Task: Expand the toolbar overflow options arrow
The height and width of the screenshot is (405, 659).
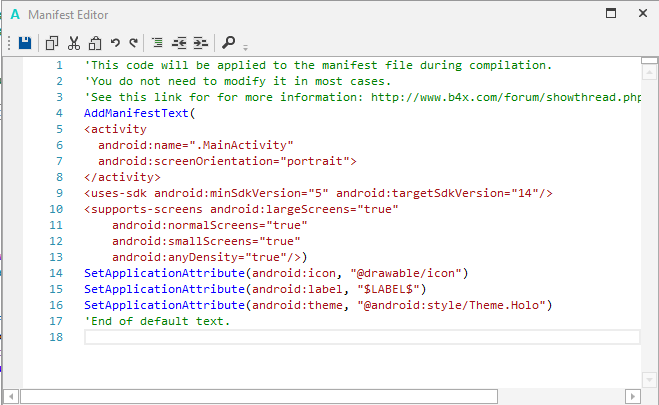Action: 246,46
